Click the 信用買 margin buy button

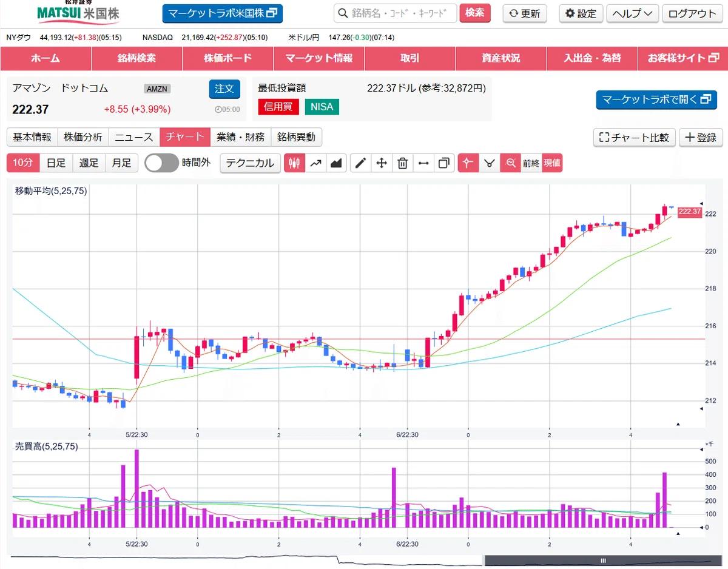tap(278, 107)
